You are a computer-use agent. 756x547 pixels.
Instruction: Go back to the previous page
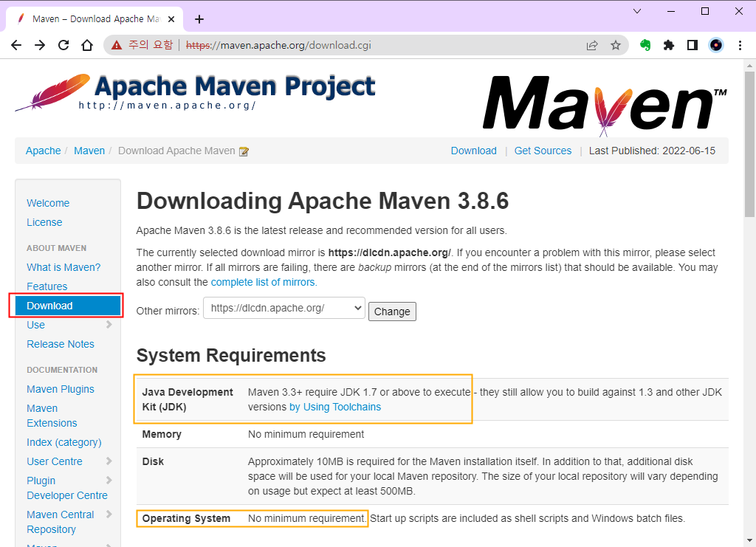pyautogui.click(x=16, y=45)
